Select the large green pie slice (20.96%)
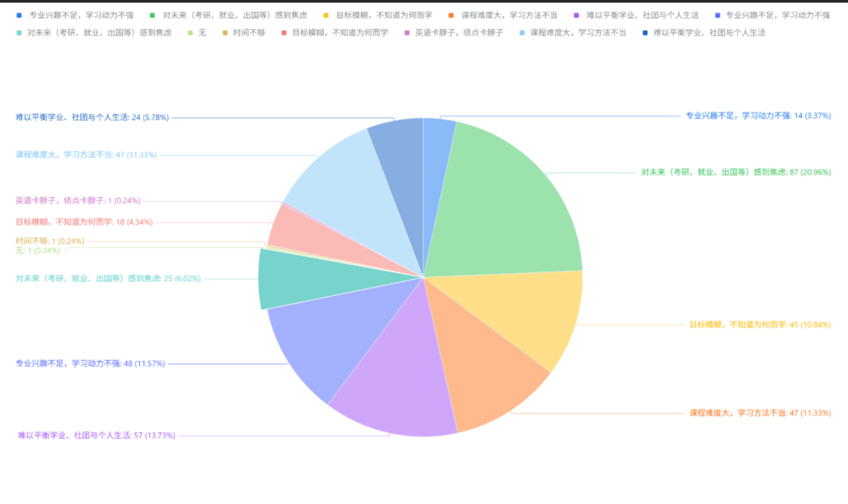848x504 pixels. click(x=506, y=204)
